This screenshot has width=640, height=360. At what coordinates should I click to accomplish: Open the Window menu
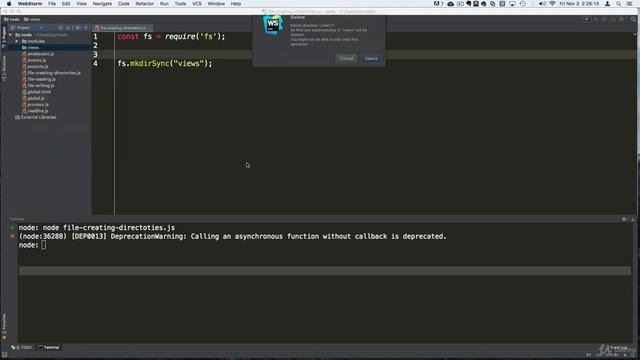tap(216, 4)
